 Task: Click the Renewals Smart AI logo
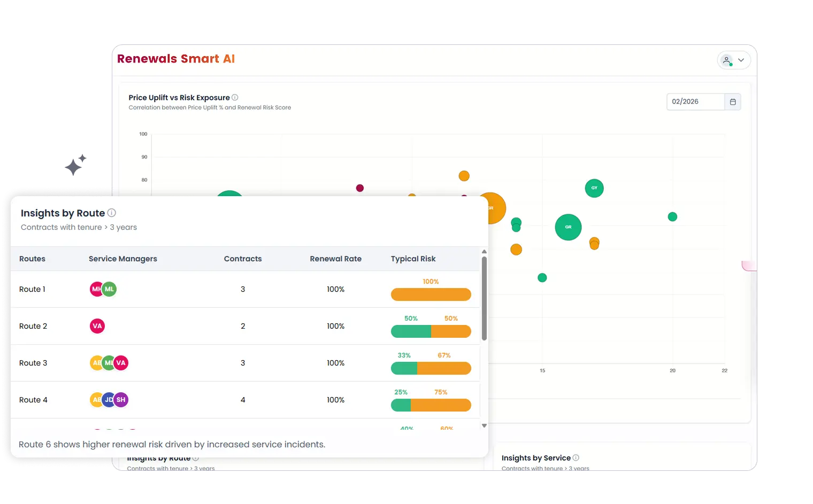coord(176,59)
